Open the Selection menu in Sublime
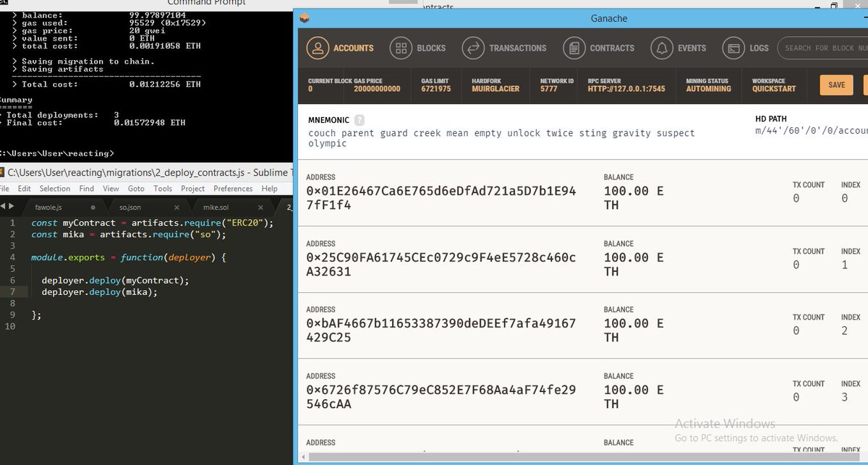 (55, 189)
